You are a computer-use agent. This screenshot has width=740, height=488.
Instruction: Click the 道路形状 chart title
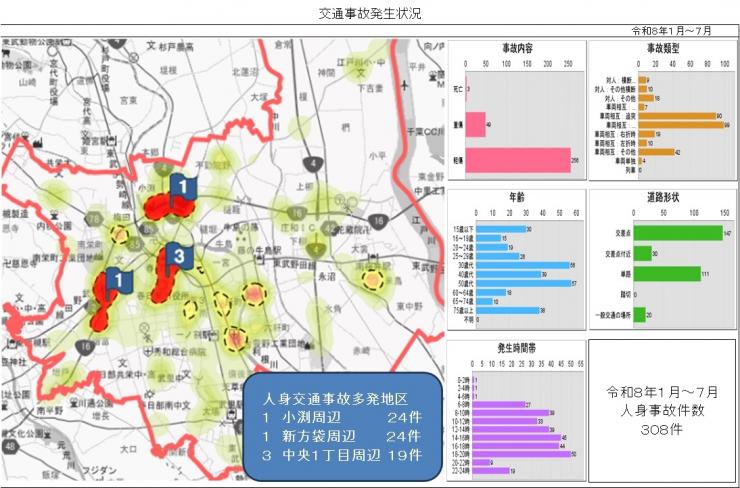click(x=663, y=197)
